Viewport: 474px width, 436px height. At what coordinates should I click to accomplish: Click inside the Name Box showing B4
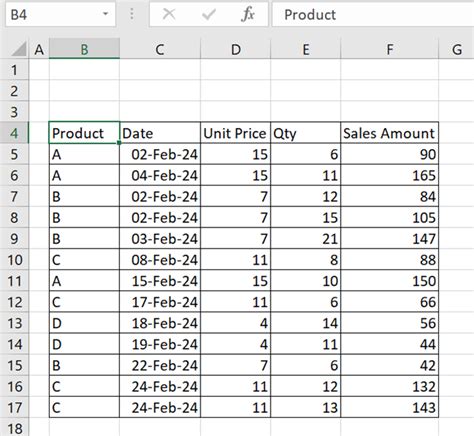click(x=53, y=14)
